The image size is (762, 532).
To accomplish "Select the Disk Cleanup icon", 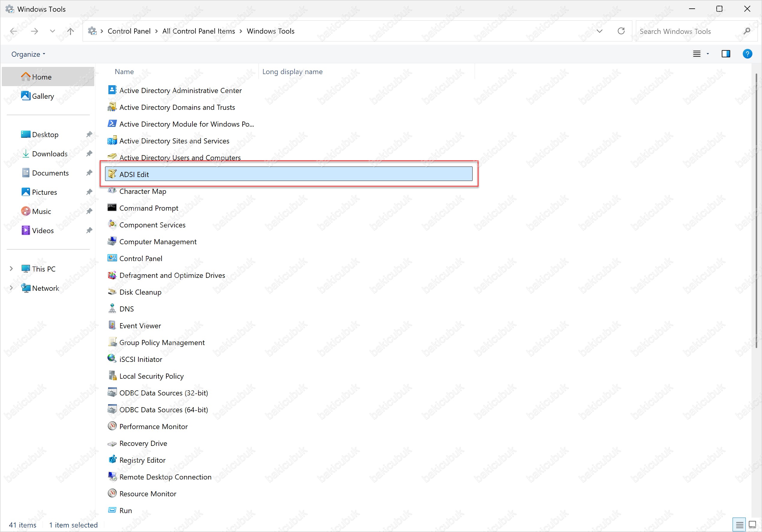I will click(112, 292).
